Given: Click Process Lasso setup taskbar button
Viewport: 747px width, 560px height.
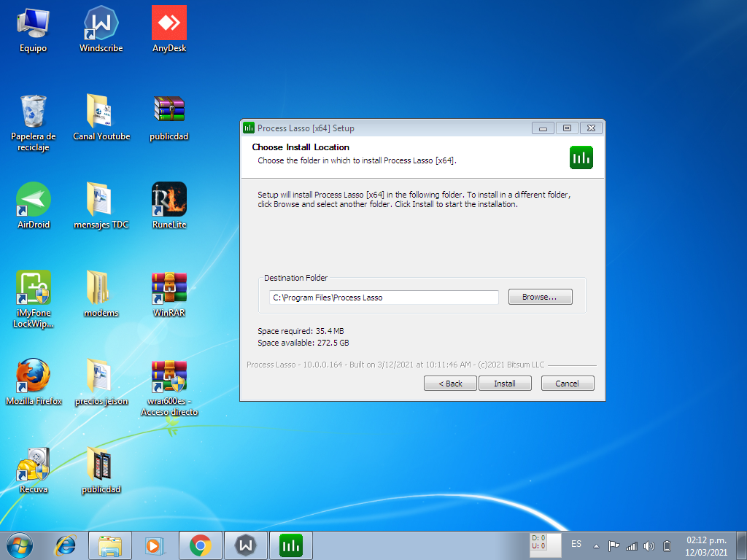Looking at the screenshot, I should point(290,545).
